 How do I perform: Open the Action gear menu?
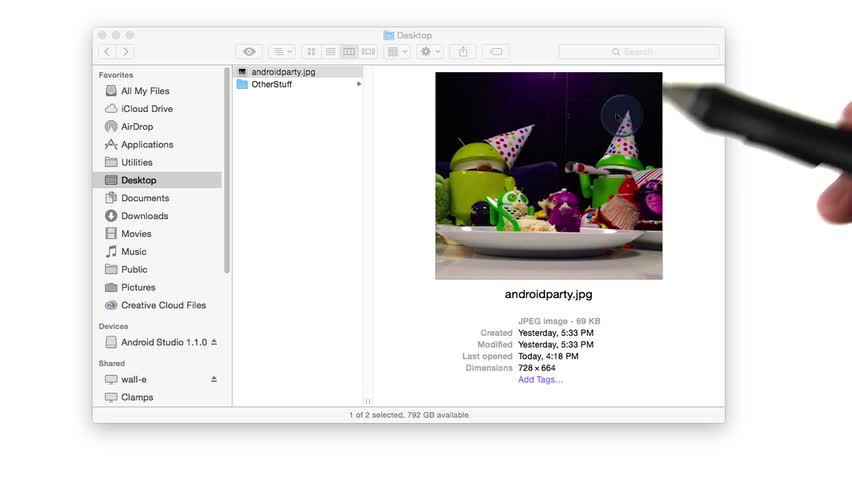point(430,52)
